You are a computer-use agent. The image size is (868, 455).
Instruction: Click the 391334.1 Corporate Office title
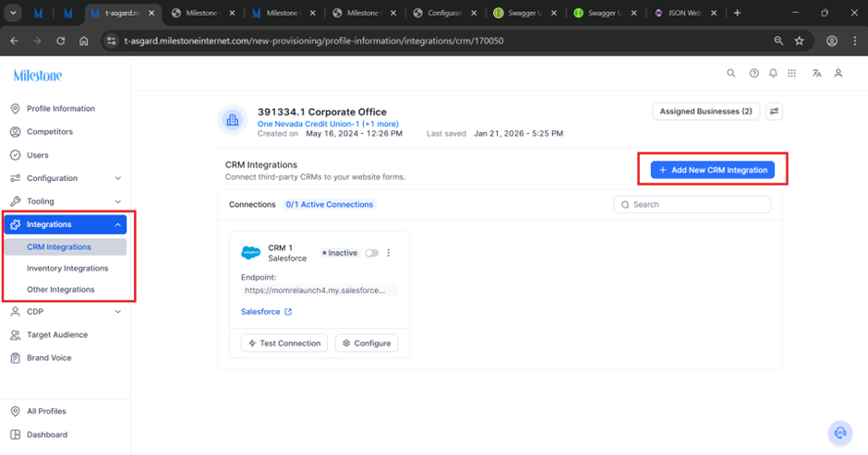[322, 112]
